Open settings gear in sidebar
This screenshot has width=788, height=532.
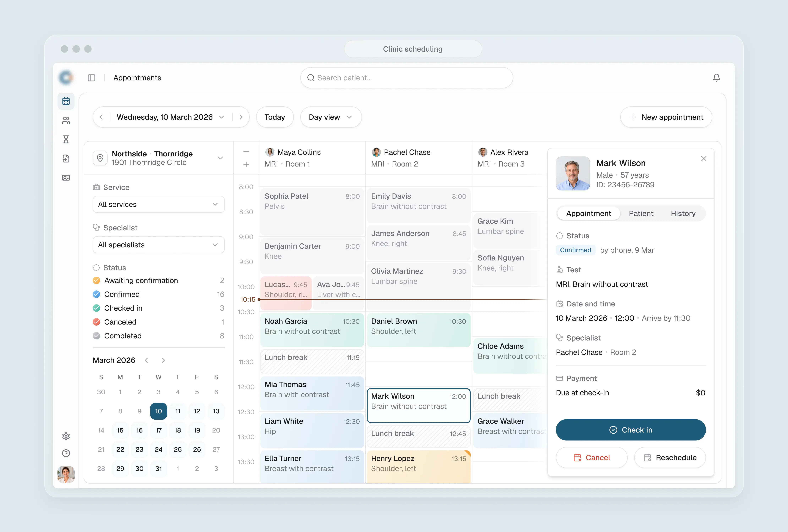click(x=66, y=436)
